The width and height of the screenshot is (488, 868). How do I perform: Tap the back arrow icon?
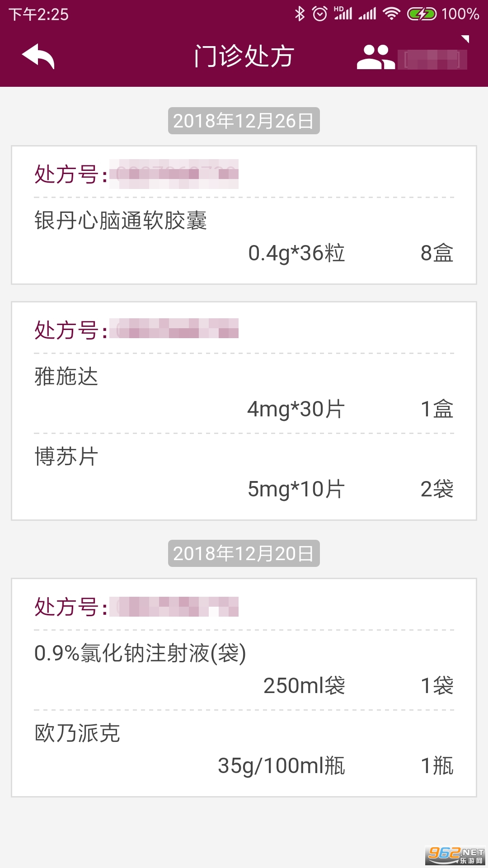click(x=38, y=57)
